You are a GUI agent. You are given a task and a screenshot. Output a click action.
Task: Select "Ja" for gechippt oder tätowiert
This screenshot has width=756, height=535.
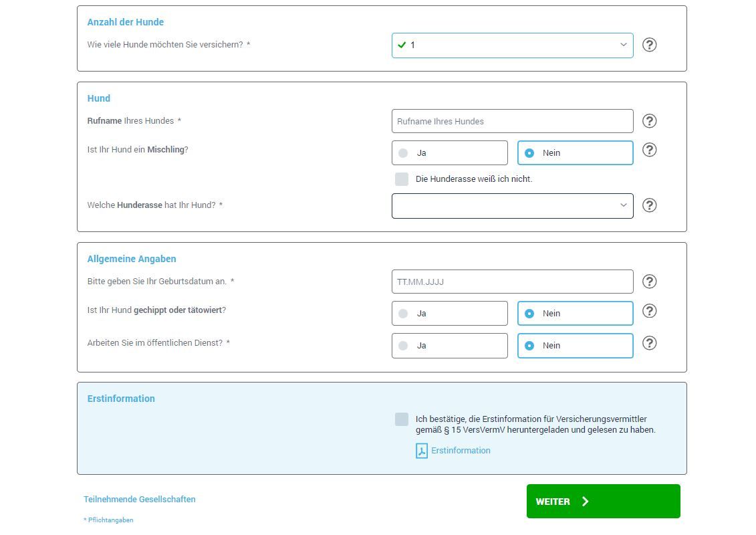(449, 313)
